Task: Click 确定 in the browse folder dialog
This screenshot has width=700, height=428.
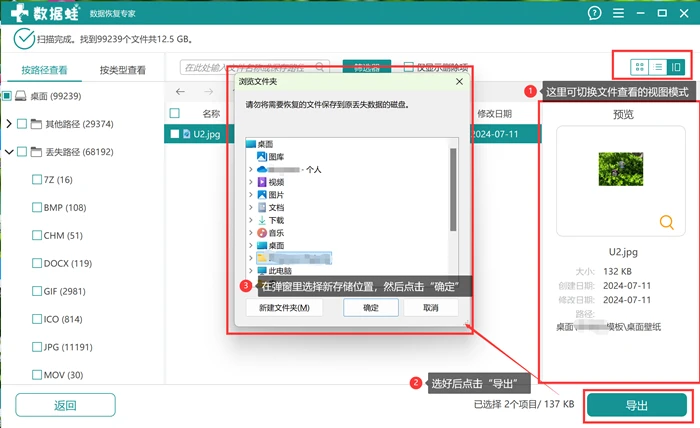Action: pyautogui.click(x=371, y=307)
